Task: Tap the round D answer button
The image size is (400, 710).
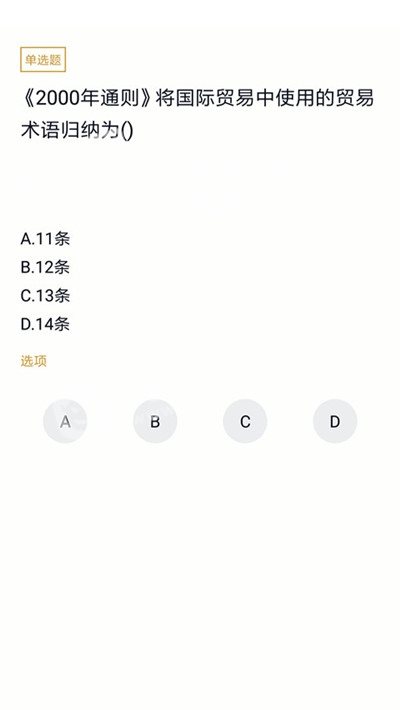Action: (x=335, y=421)
